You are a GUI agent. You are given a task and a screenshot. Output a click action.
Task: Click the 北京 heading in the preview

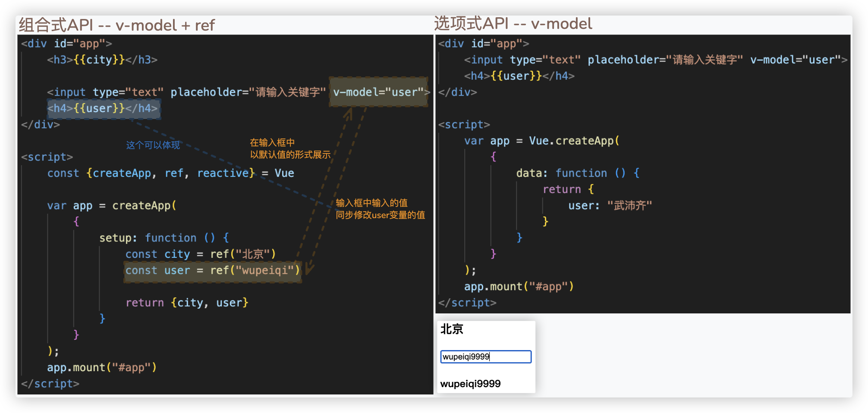pos(452,329)
